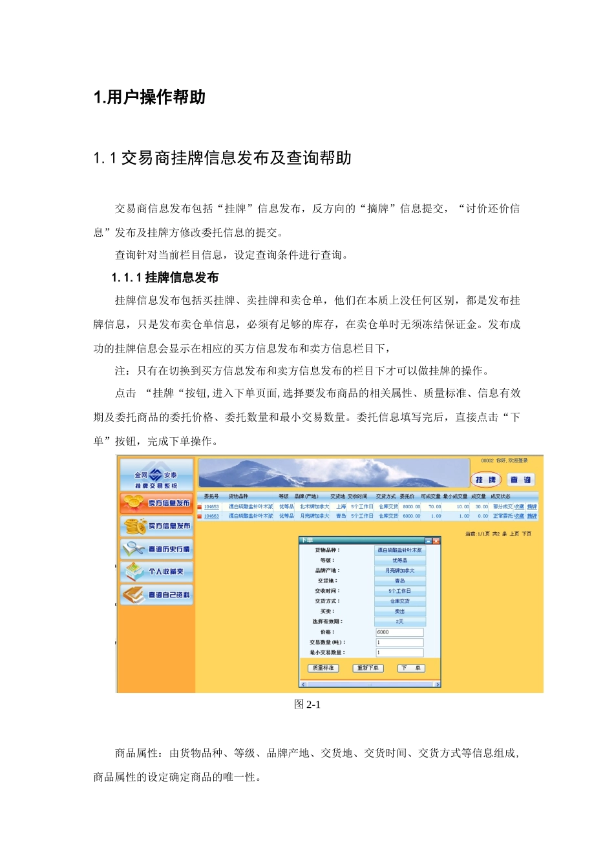Go to previous page with 上页

pyautogui.click(x=514, y=534)
